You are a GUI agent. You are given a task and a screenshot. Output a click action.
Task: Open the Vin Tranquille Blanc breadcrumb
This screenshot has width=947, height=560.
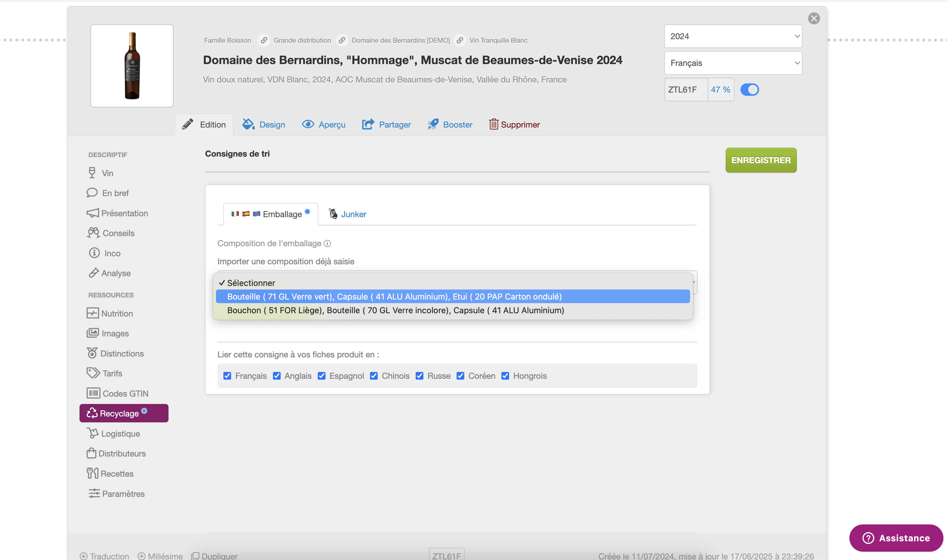(x=498, y=40)
